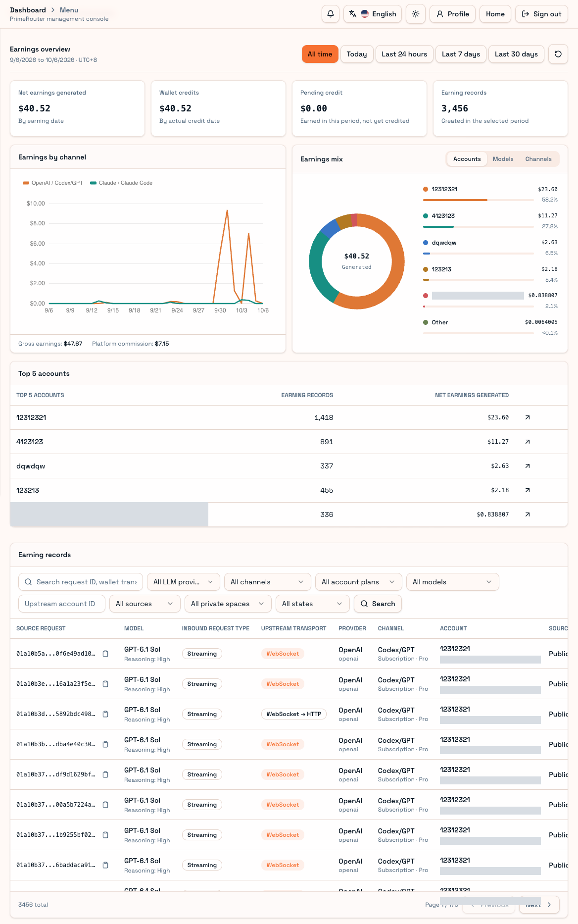Copy request ID 01a10b3e...16a1a23f5e

click(x=105, y=684)
